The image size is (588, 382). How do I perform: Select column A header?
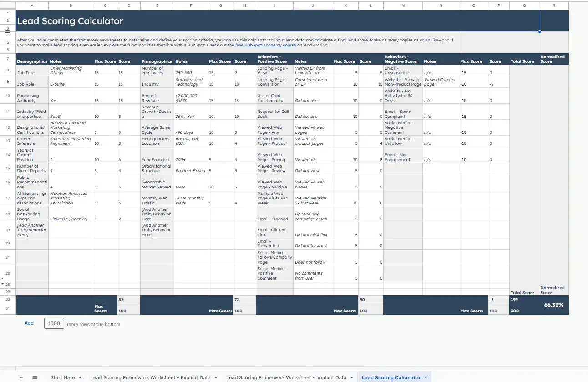32,6
